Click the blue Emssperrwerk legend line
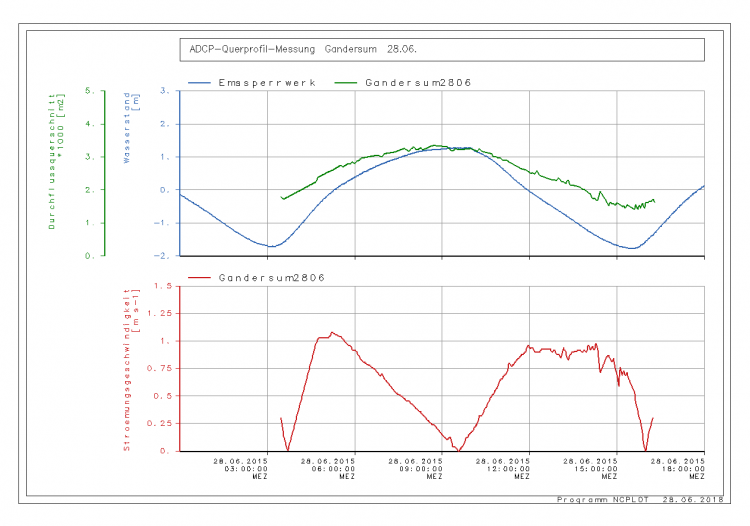Image resolution: width=750 pixels, height=526 pixels. [x=198, y=82]
